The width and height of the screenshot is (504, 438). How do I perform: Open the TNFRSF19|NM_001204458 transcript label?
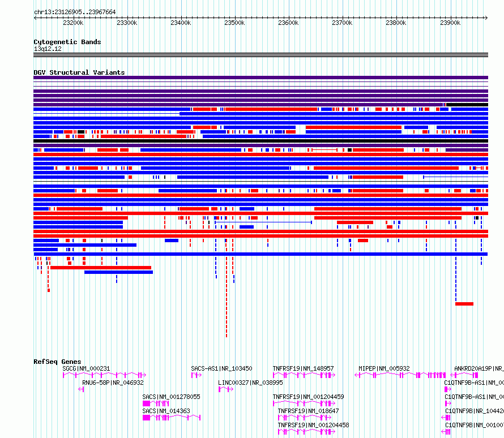coord(313,425)
